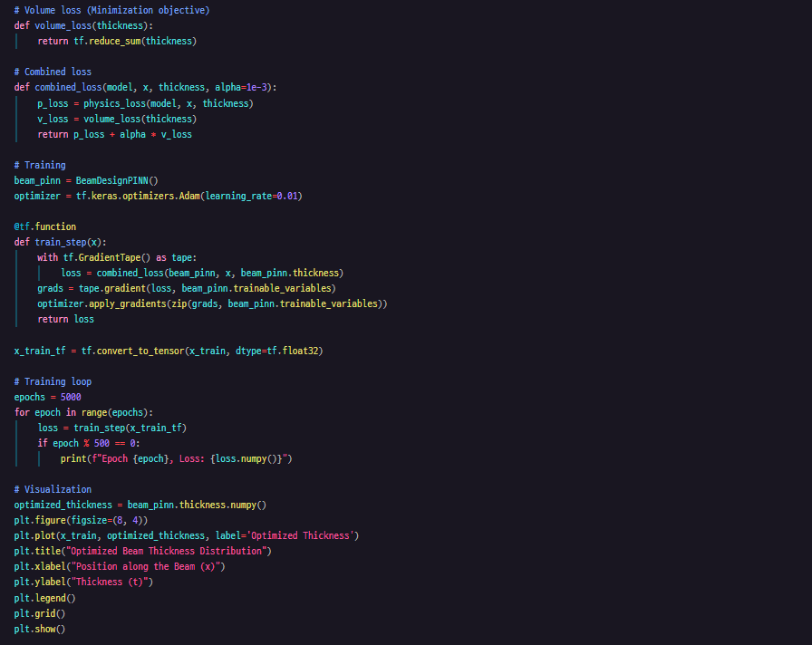Click the 'epochs = 5000' line
Image resolution: width=812 pixels, height=645 pixels.
48,397
